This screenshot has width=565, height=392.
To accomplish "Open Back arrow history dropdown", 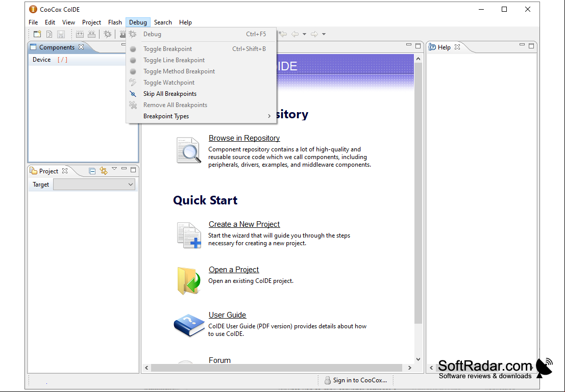I will coord(305,34).
